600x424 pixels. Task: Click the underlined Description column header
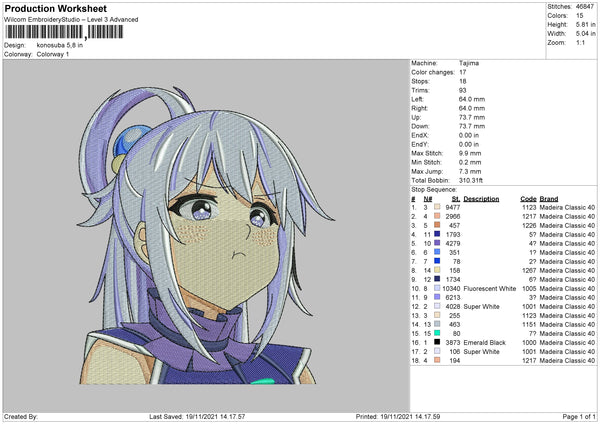(481, 199)
